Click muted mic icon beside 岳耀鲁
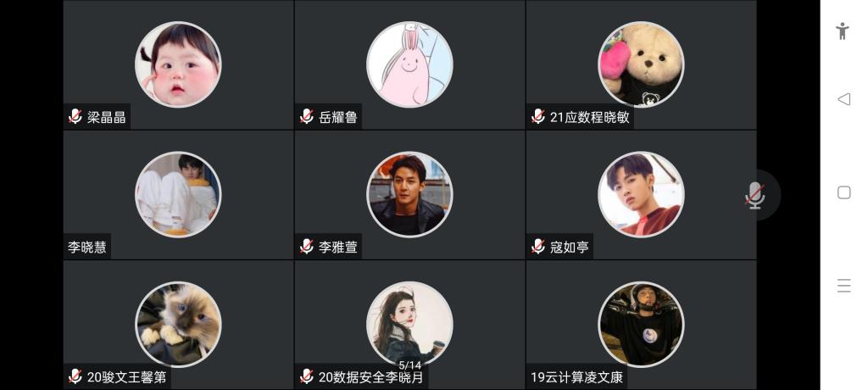The width and height of the screenshot is (868, 390). (307, 116)
